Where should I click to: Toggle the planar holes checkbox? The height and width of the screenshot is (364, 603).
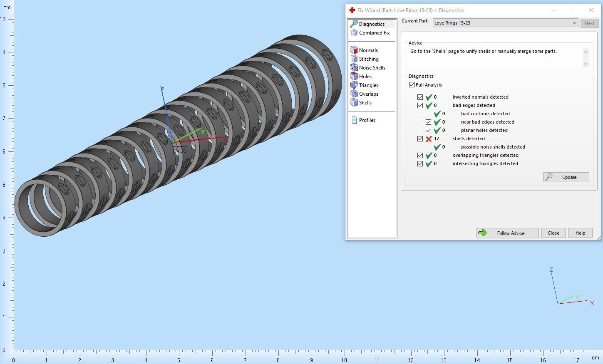click(x=428, y=130)
